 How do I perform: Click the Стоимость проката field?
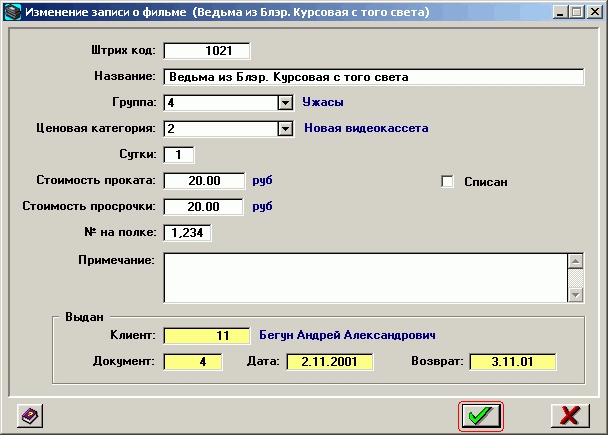204,181
